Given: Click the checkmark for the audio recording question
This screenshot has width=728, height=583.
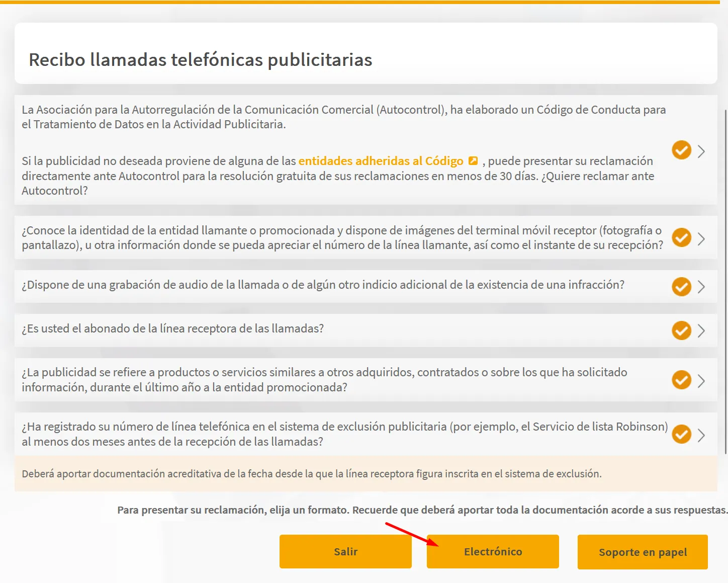Looking at the screenshot, I should [681, 287].
